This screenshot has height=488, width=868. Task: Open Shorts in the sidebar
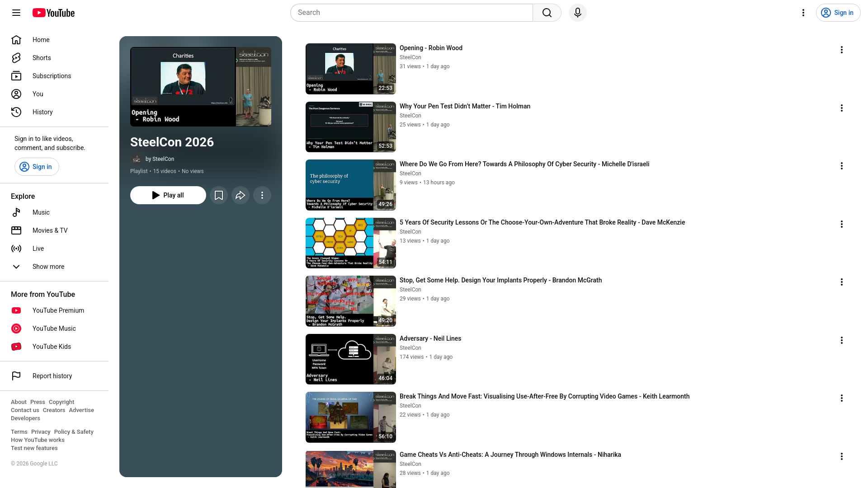pyautogui.click(x=54, y=58)
